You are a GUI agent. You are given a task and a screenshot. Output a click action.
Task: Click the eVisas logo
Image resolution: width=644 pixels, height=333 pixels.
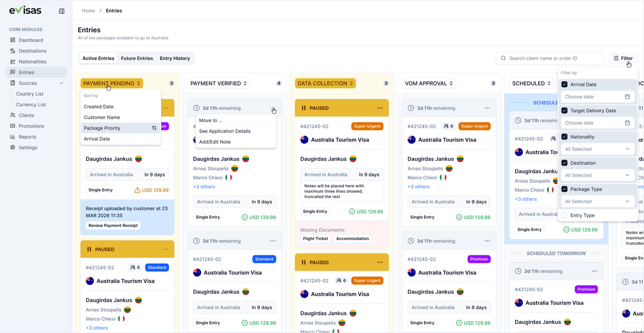tap(25, 11)
